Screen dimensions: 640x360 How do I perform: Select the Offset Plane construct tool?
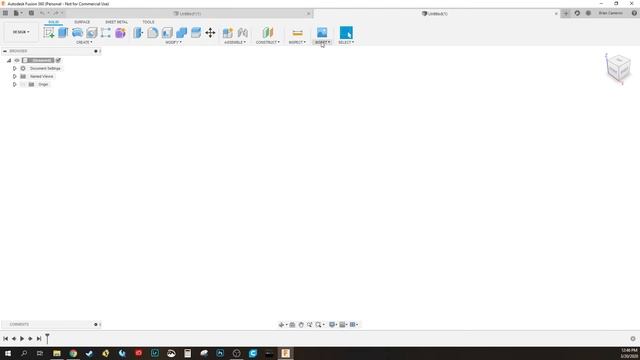(x=268, y=33)
